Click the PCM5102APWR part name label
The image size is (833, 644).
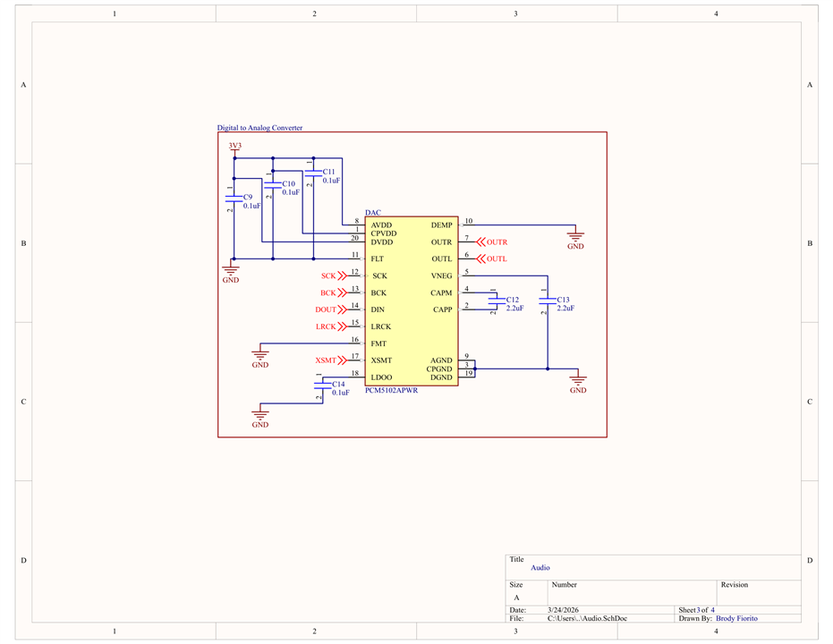coord(392,391)
